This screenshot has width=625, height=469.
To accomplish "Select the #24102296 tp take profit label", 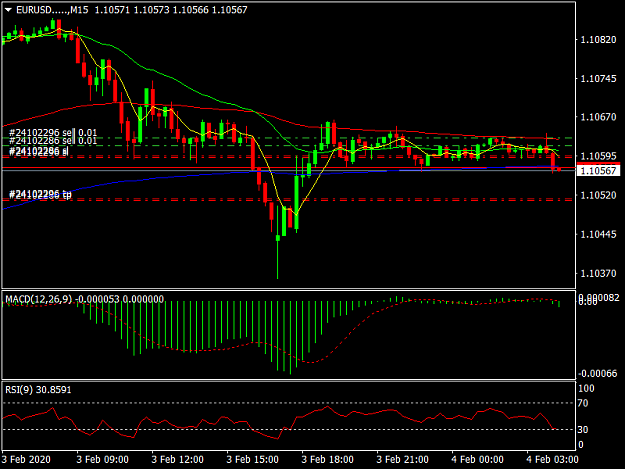I will click(40, 194).
